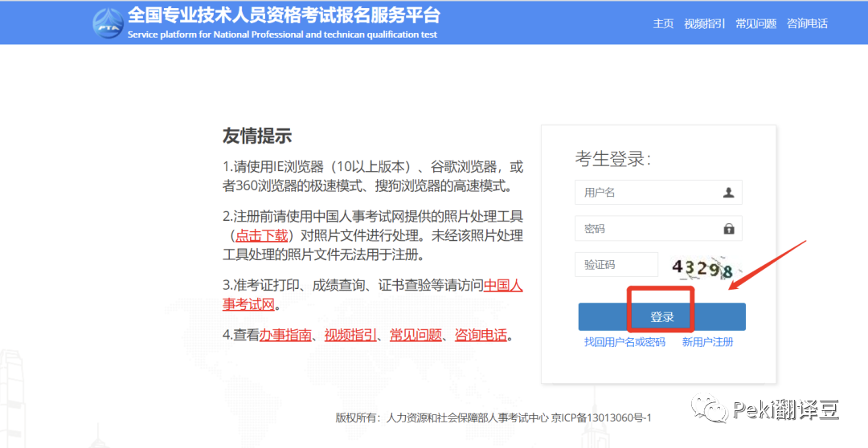The height and width of the screenshot is (448, 868).
Task: Open the 咨询电话 link in tip 4
Action: [x=481, y=335]
